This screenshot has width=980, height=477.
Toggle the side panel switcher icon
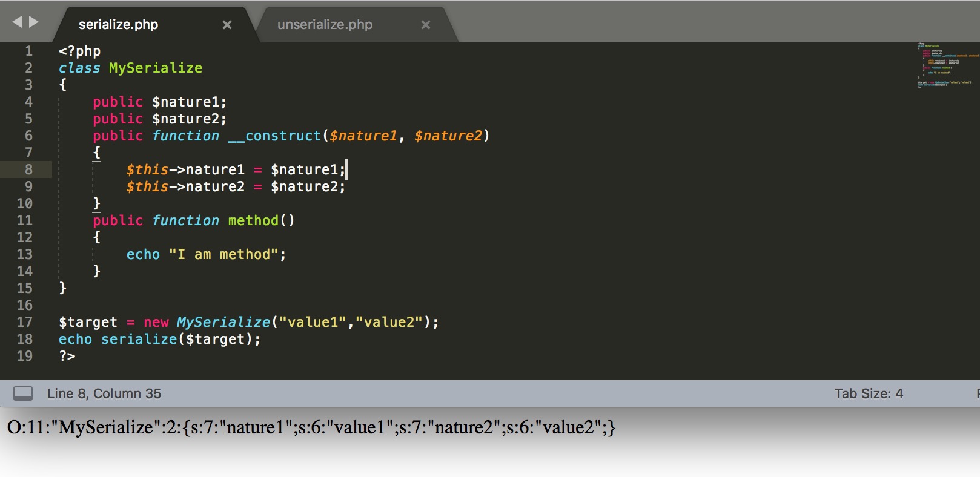[23, 393]
